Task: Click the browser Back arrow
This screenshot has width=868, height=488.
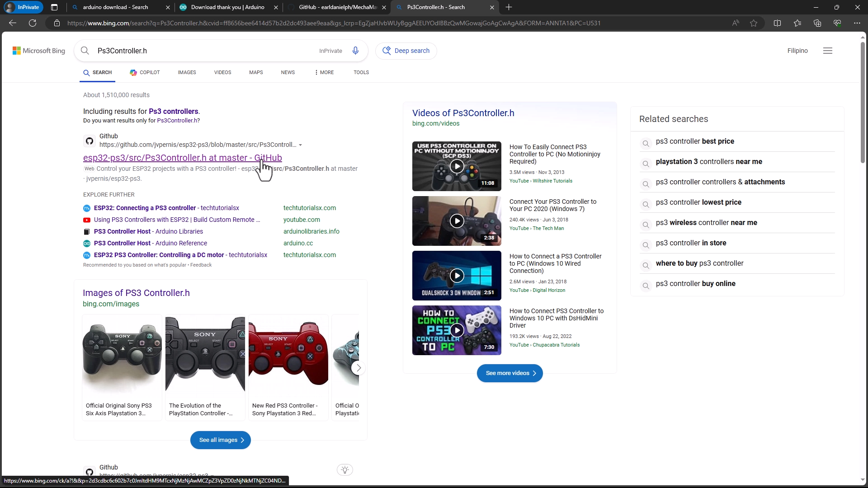Action: point(13,23)
